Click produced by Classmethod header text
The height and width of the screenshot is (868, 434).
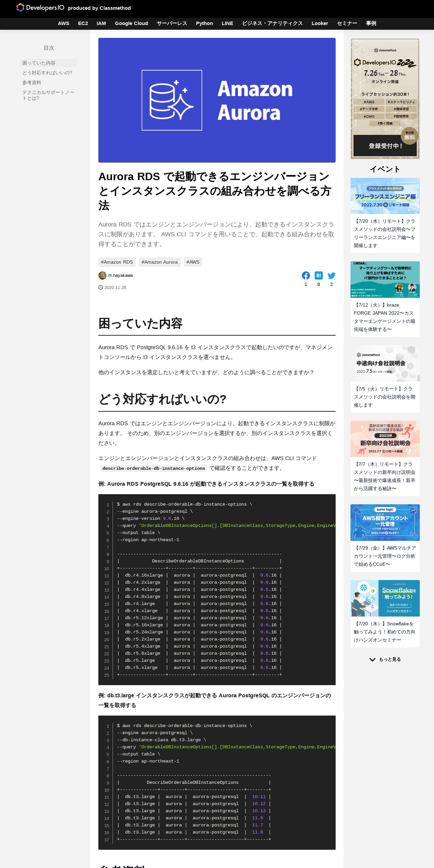[99, 8]
